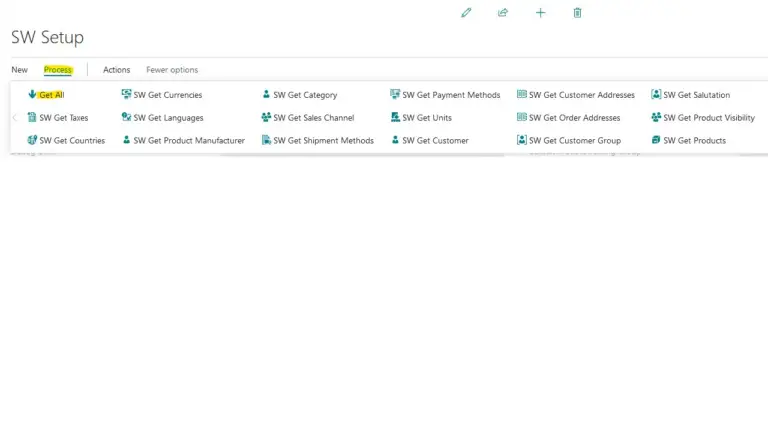Run SW Get Customer Group
The image size is (768, 432).
tap(575, 141)
